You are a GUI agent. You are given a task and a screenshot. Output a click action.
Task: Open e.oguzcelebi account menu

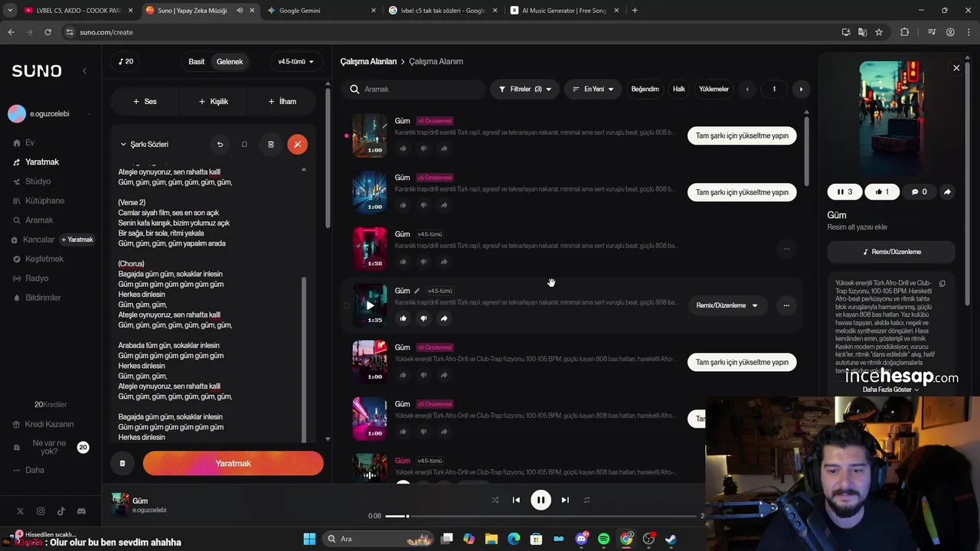coord(51,113)
